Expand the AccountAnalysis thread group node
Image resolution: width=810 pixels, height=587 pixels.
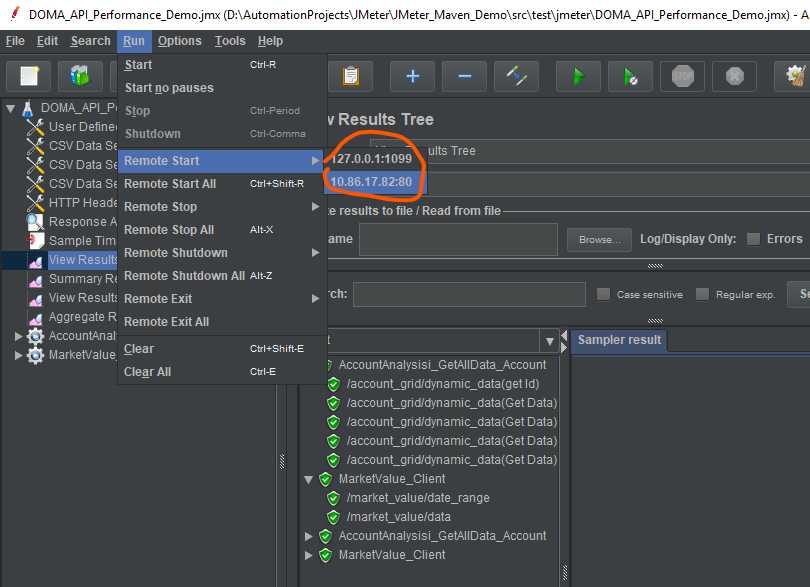(18, 336)
